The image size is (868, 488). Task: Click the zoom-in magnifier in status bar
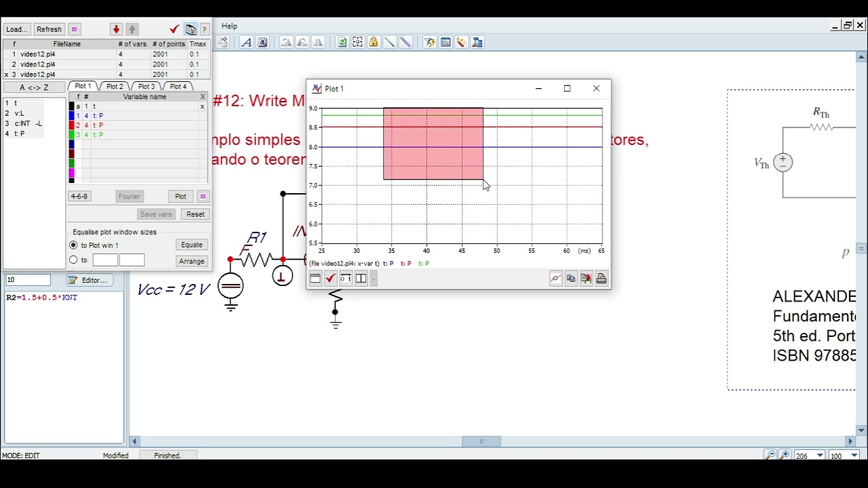tap(785, 455)
